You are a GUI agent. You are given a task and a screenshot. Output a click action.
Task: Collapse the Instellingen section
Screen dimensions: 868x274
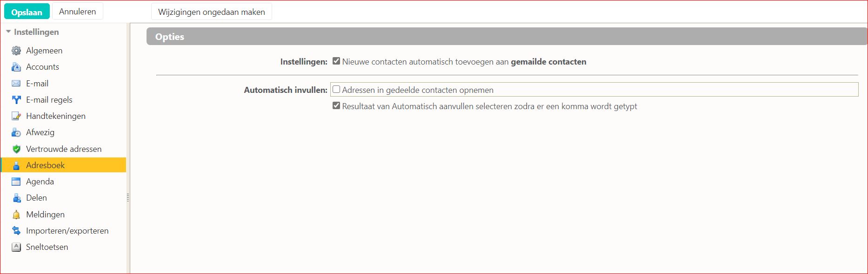point(8,31)
